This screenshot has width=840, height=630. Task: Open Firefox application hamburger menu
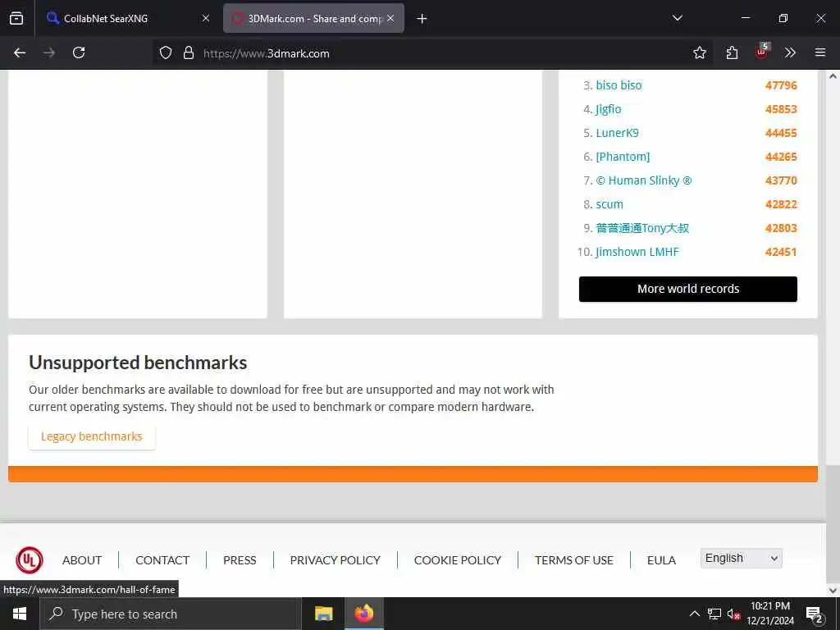point(820,52)
